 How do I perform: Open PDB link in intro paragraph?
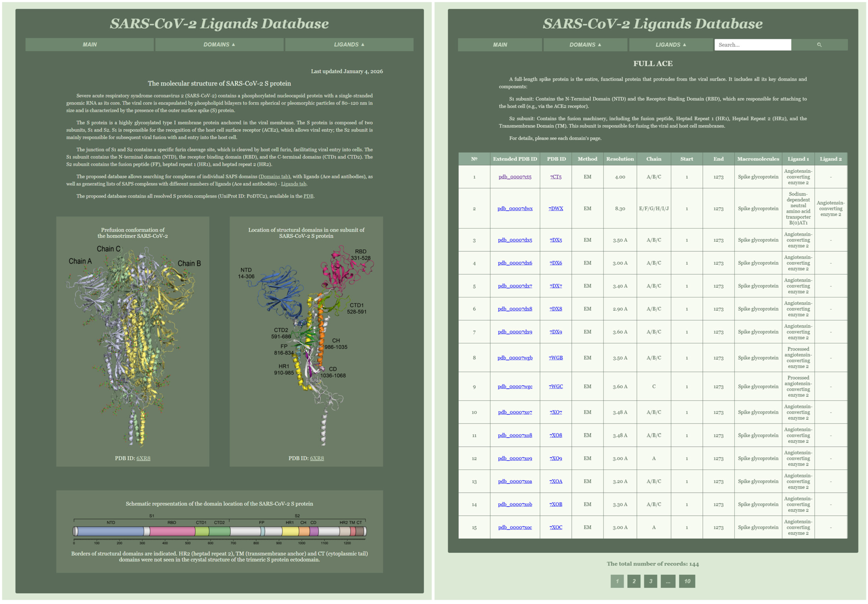pyautogui.click(x=308, y=196)
